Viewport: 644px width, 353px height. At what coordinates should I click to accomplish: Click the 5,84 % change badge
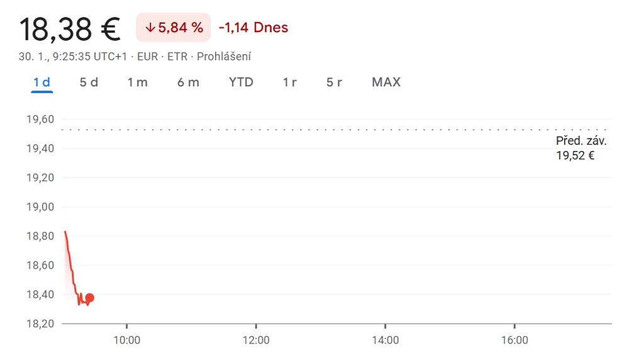174,28
